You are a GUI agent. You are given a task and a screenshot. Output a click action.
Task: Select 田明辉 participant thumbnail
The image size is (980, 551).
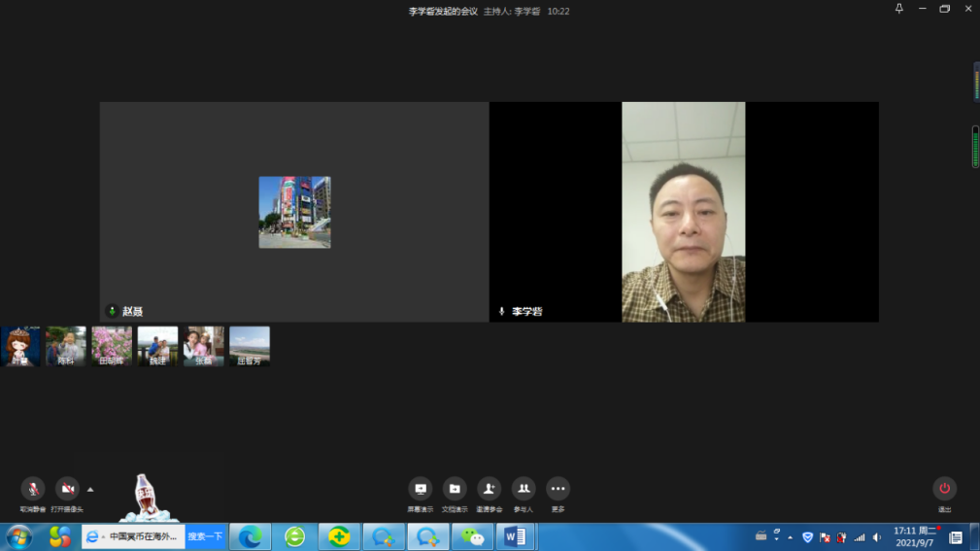point(112,346)
